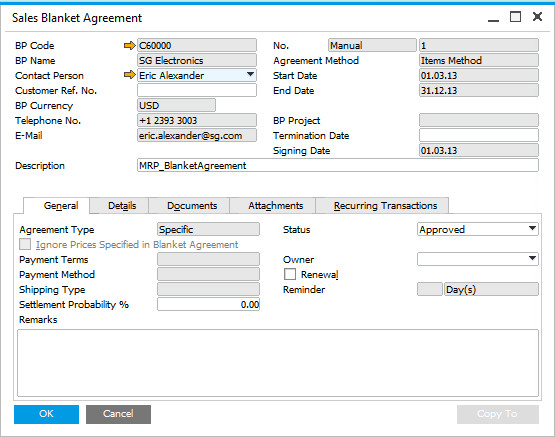Tick Ignore Prices Specified in Blanket Agreement
The width and height of the screenshot is (556, 438).
pyautogui.click(x=25, y=244)
